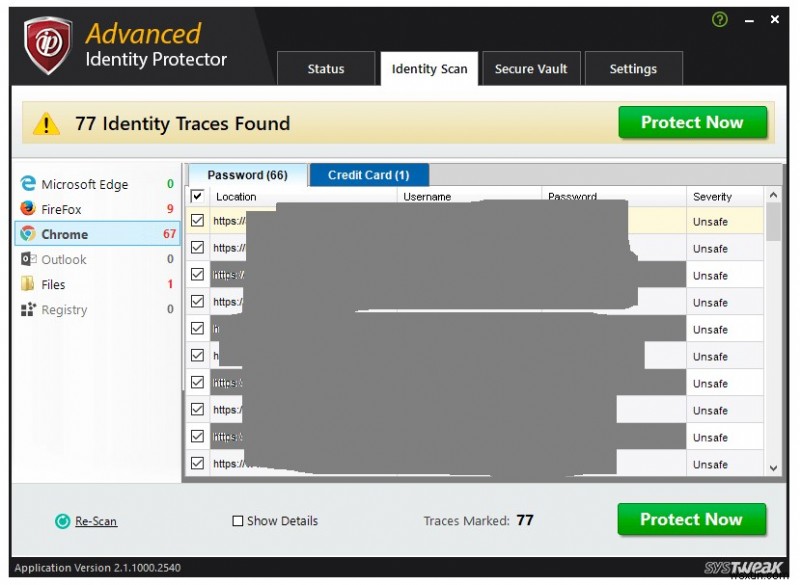Select the Outlook icon in sidebar
The height and width of the screenshot is (585, 800).
(28, 259)
